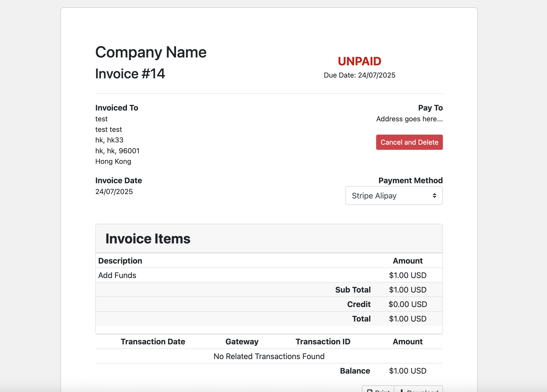
Task: Click the Invoice #14 title
Action: [130, 73]
